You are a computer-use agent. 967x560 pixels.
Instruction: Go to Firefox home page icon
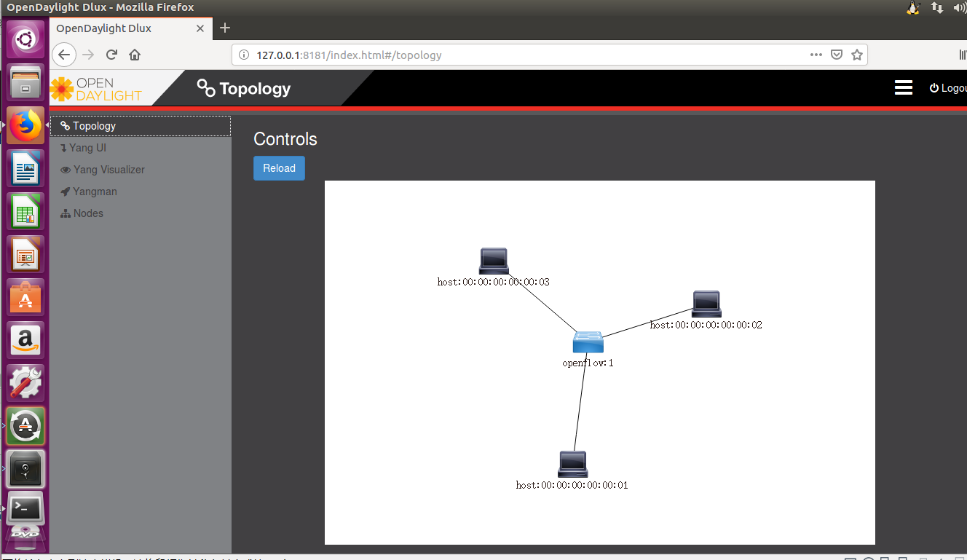pyautogui.click(x=135, y=55)
